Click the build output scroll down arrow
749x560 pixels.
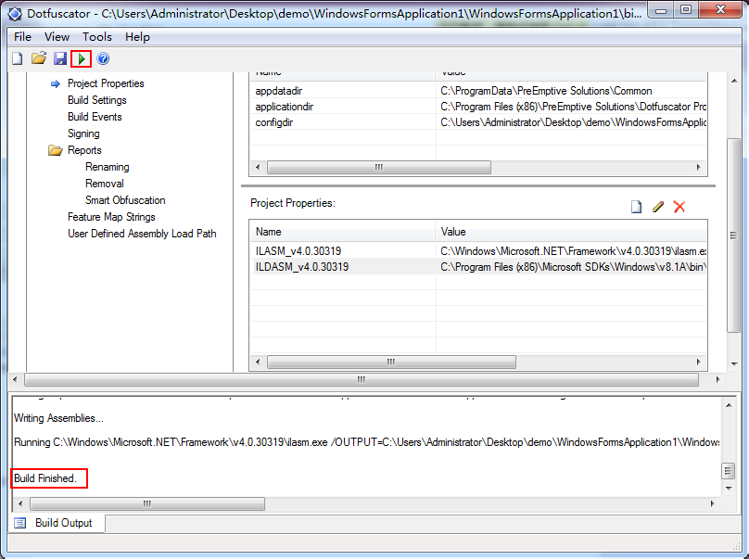[x=729, y=488]
